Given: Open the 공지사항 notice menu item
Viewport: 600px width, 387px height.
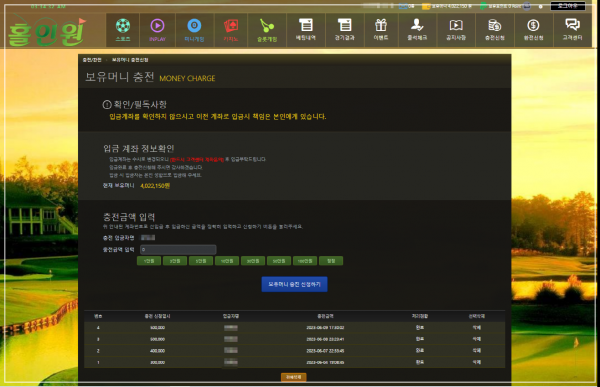Looking at the screenshot, I should tap(456, 30).
